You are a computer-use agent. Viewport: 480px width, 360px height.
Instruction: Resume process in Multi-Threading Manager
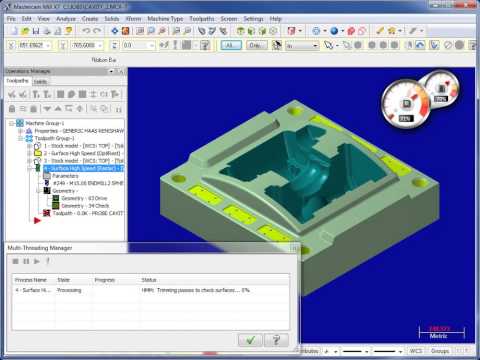37,261
